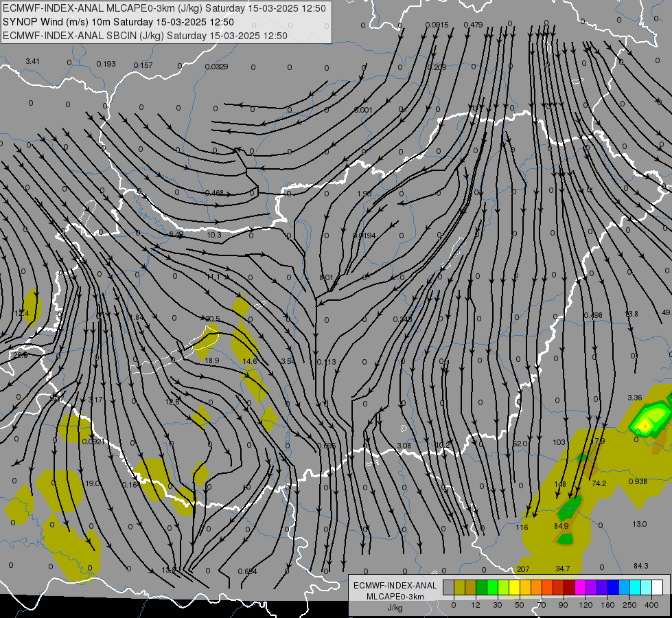Image resolution: width=672 pixels, height=618 pixels.
Task: Click the 0.157 value on the map
Action: point(143,65)
